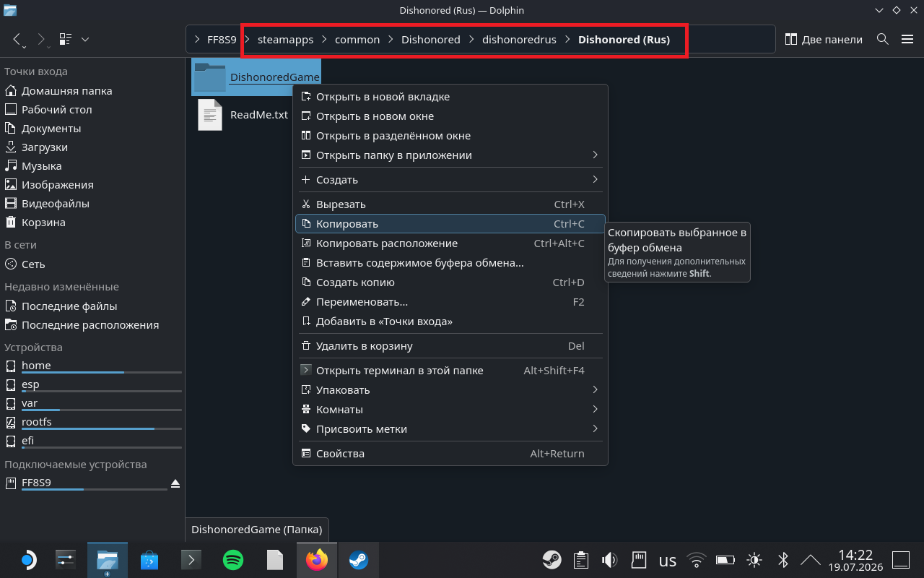924x578 pixels.
Task: Open Рабочий стол in the sidebar
Action: (92, 110)
